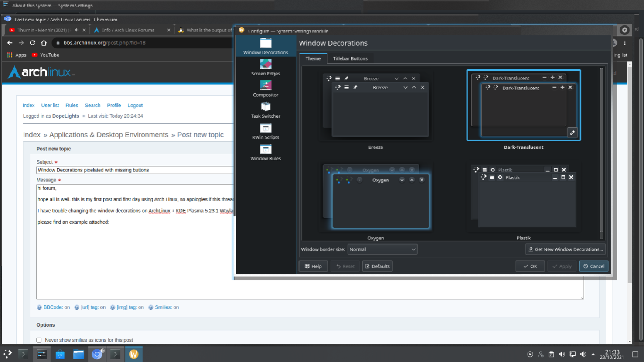
Task: Open the Task Switcher settings module
Action: point(266,110)
